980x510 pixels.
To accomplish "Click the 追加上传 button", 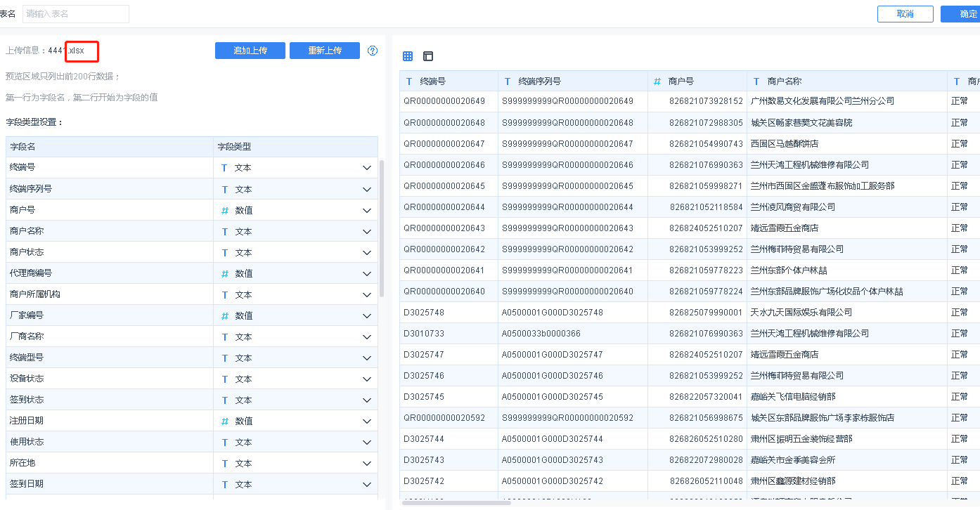I will [x=250, y=51].
